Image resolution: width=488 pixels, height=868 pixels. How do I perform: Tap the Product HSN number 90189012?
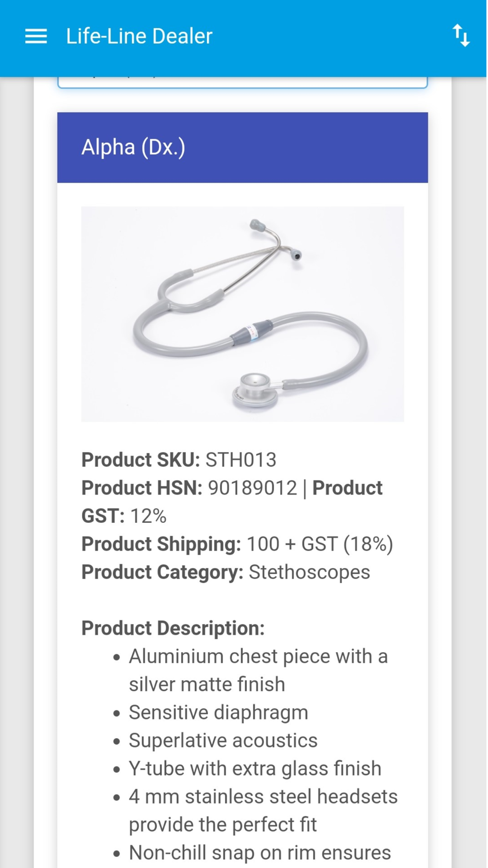252,488
